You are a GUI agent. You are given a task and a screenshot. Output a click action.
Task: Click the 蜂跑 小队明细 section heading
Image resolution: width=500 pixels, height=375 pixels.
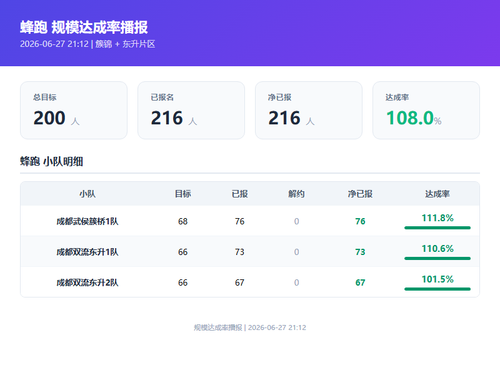pyautogui.click(x=51, y=161)
